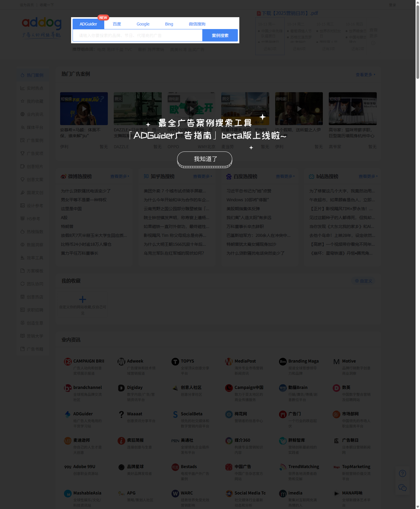Expand 查看更多 in 知乎热搜榜
The height and width of the screenshot is (509, 420).
tap(203, 176)
